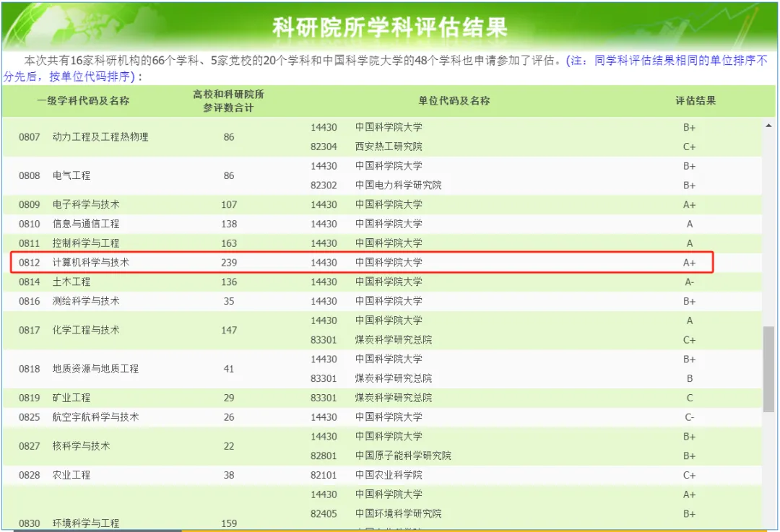Screen dimensions: 780x532
Task: Click the 电子科学与技术 subject name
Action: tap(85, 204)
